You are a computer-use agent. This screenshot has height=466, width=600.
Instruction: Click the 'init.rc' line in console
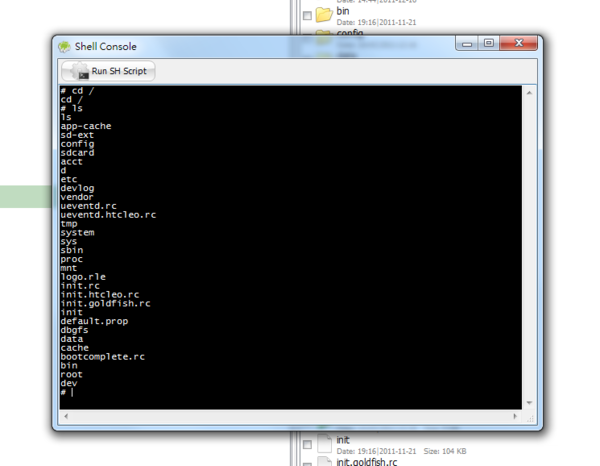(x=80, y=286)
